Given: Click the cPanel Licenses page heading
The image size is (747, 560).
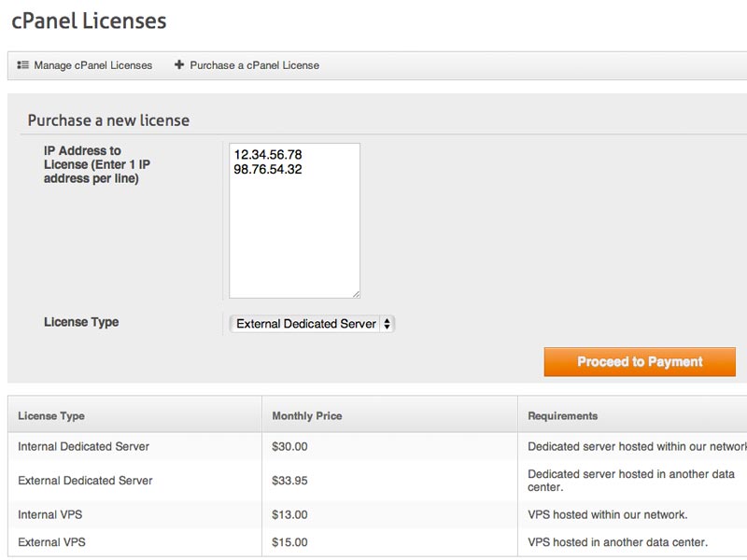Looking at the screenshot, I should pos(89,21).
